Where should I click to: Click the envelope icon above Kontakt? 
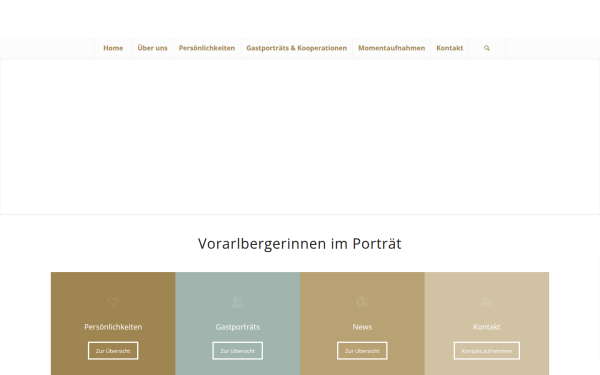tap(487, 302)
